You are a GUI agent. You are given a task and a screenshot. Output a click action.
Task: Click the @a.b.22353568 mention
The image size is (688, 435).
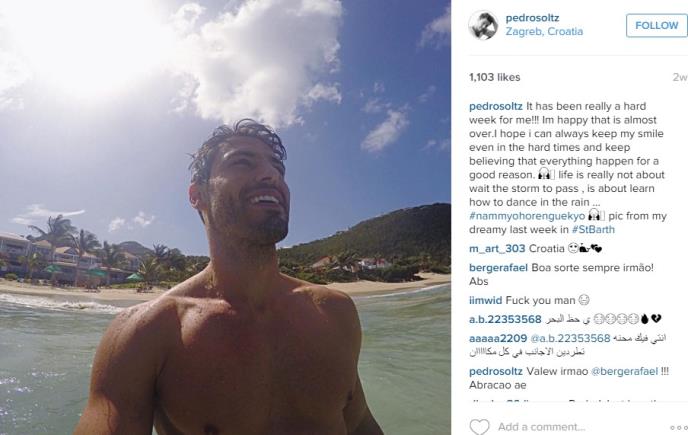click(570, 338)
